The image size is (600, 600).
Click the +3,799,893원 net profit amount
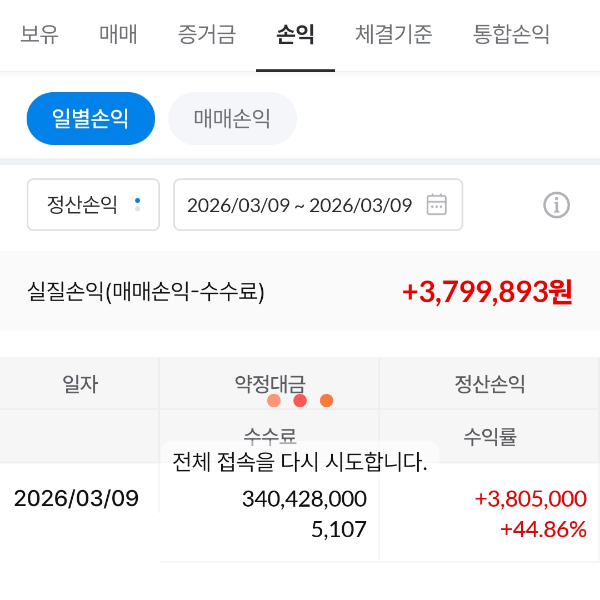487,292
